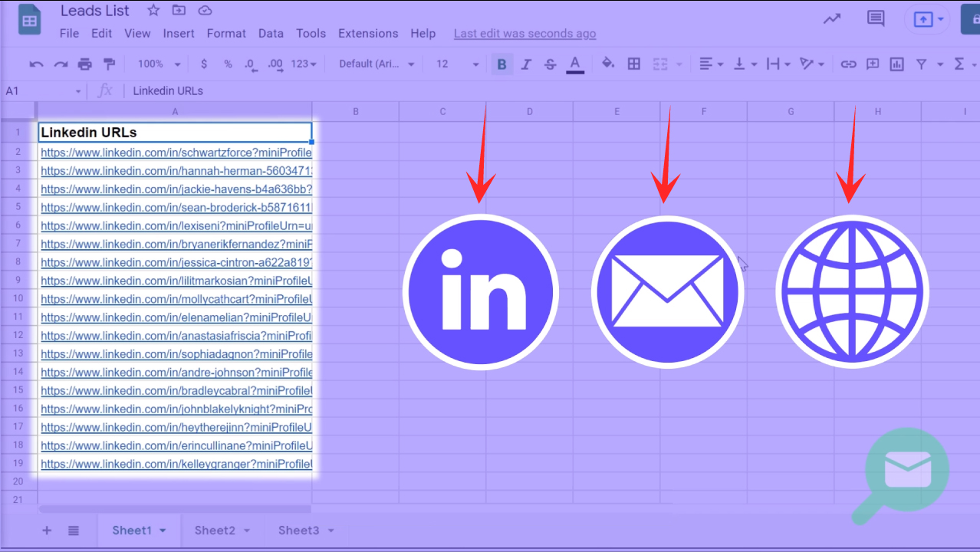Screen dimensions: 980x552
Task: Open the Data menu
Action: (271, 34)
